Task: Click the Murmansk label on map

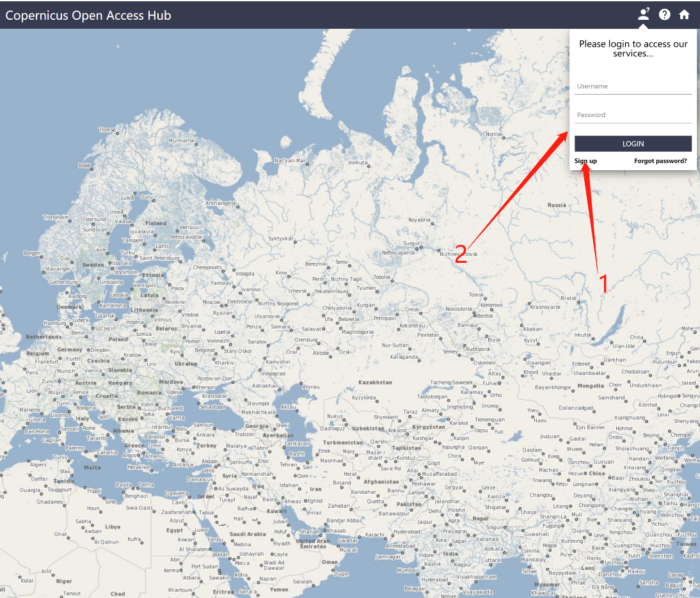Action: [x=182, y=141]
